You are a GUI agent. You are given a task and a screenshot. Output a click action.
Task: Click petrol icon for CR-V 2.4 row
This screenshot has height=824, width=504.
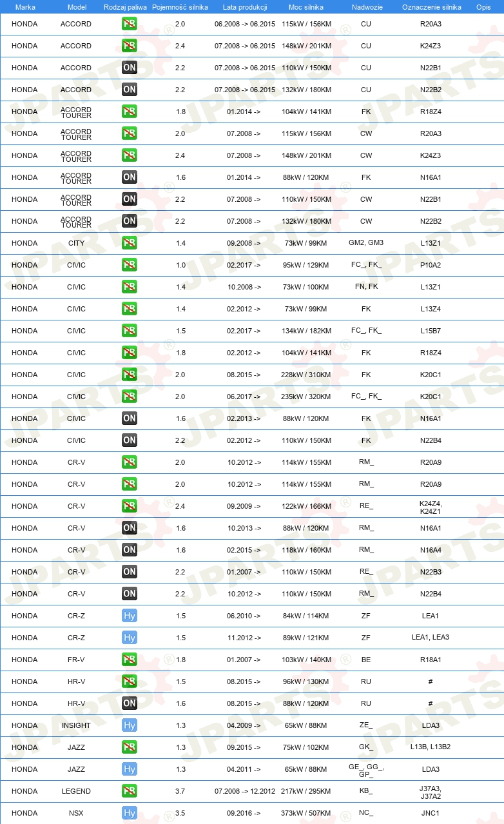130,506
